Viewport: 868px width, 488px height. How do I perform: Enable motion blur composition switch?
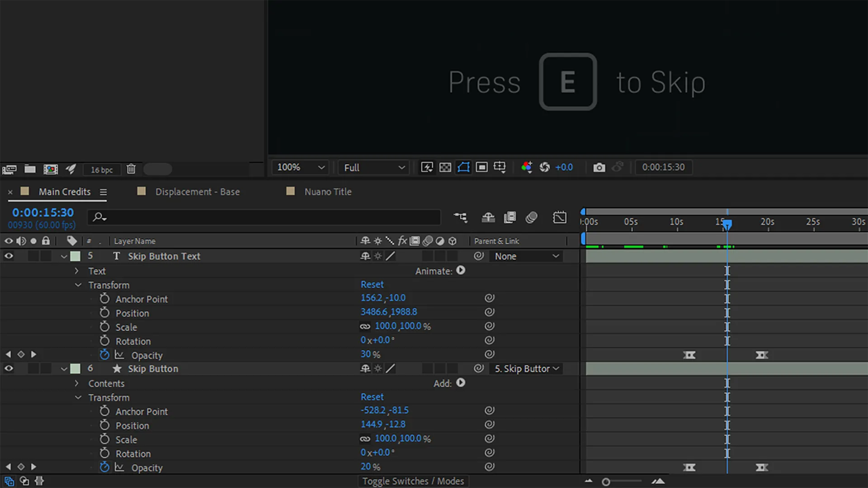point(532,217)
